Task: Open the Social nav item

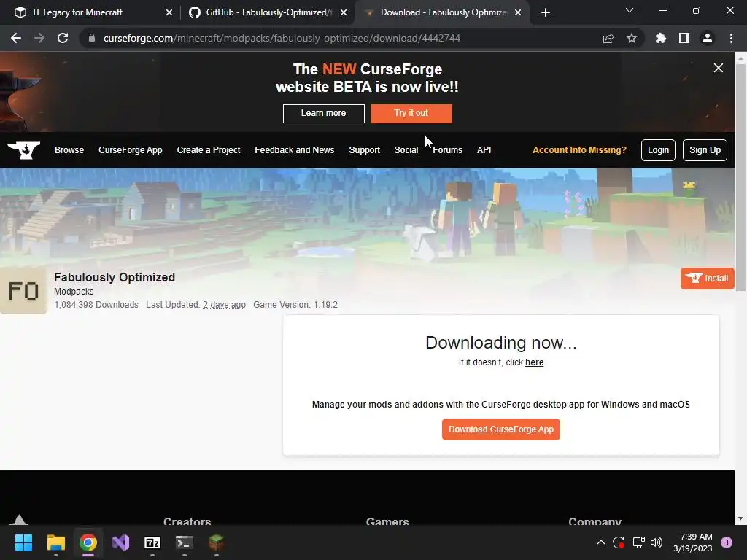Action: [406, 150]
